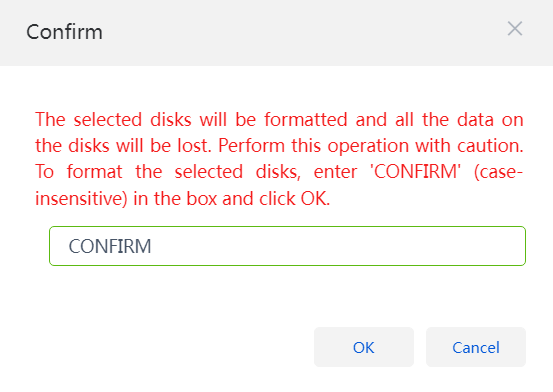Click the word 'formatted' in the red message

coord(306,120)
